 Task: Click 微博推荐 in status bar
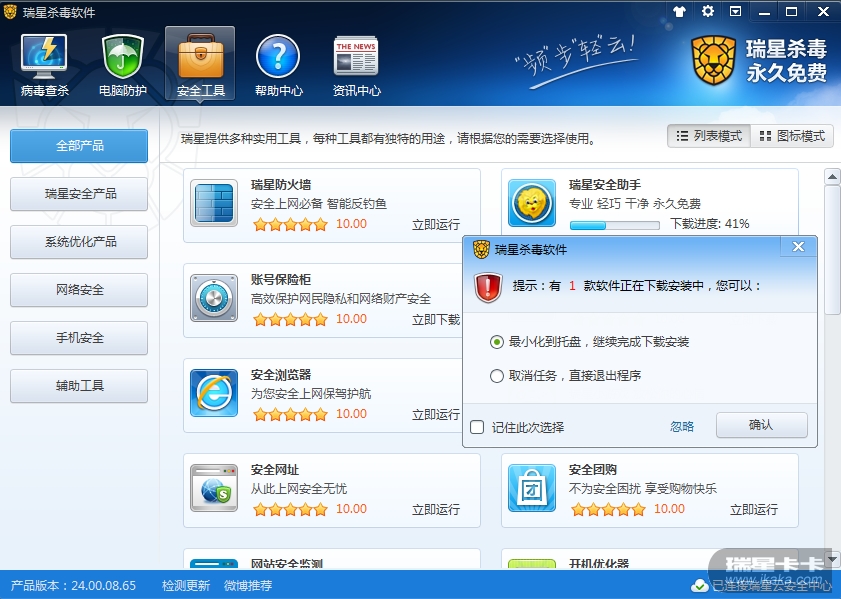(248, 585)
